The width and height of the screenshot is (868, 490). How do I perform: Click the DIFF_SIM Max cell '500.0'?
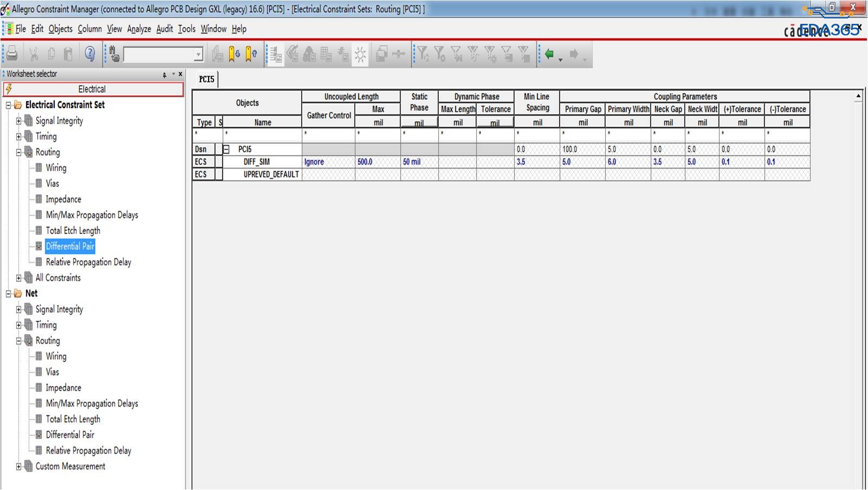point(378,162)
